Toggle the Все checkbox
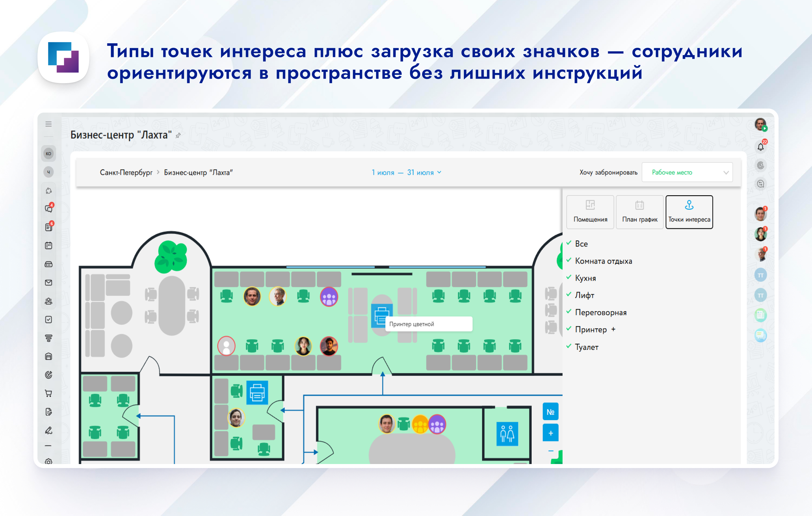The height and width of the screenshot is (516, 812). tap(568, 243)
